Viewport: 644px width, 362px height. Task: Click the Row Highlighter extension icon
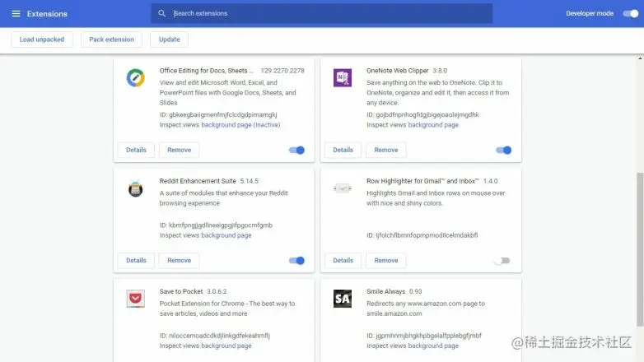click(343, 188)
